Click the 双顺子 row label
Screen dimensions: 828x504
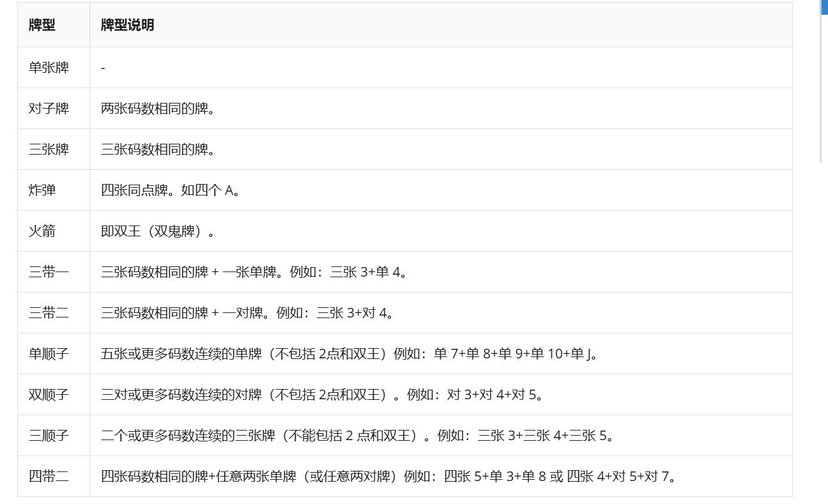click(x=49, y=395)
